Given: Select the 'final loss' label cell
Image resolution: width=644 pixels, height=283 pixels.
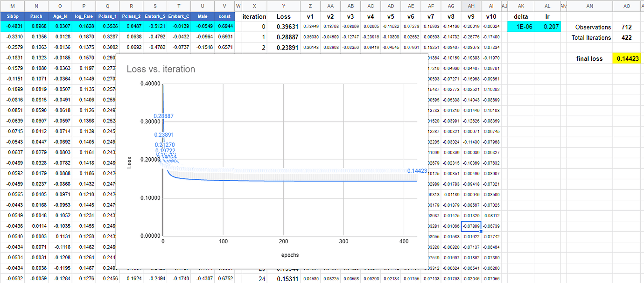Looking at the screenshot, I should [x=589, y=59].
